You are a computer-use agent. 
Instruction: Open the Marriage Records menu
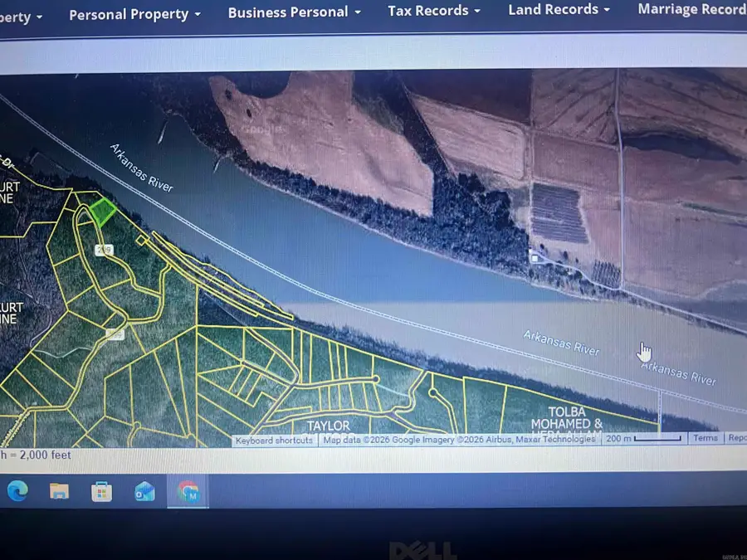(x=691, y=8)
